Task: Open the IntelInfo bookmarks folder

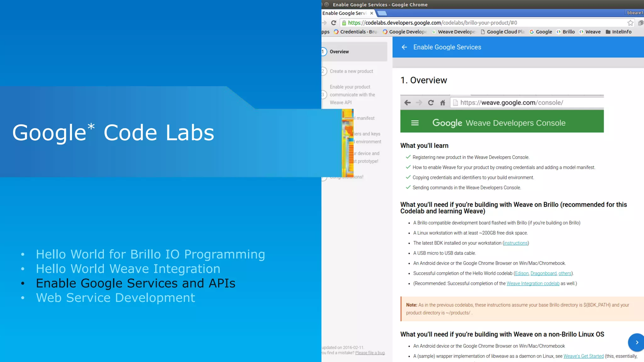Action: point(619,32)
